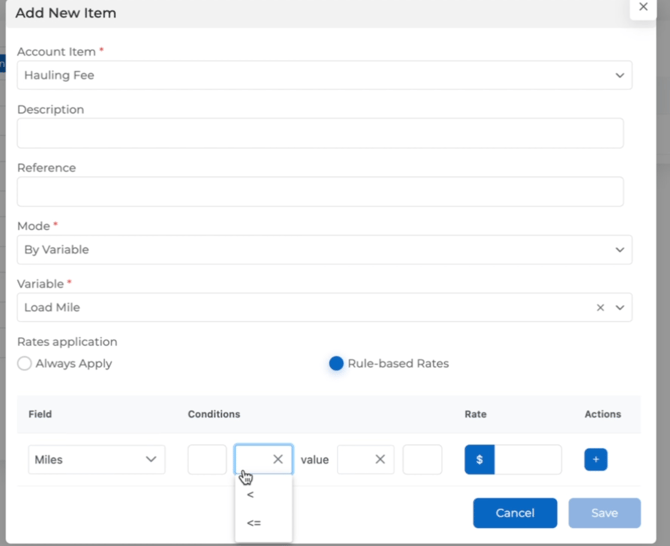Click the dollar sign rate icon
This screenshot has height=546, width=670.
tap(479, 460)
